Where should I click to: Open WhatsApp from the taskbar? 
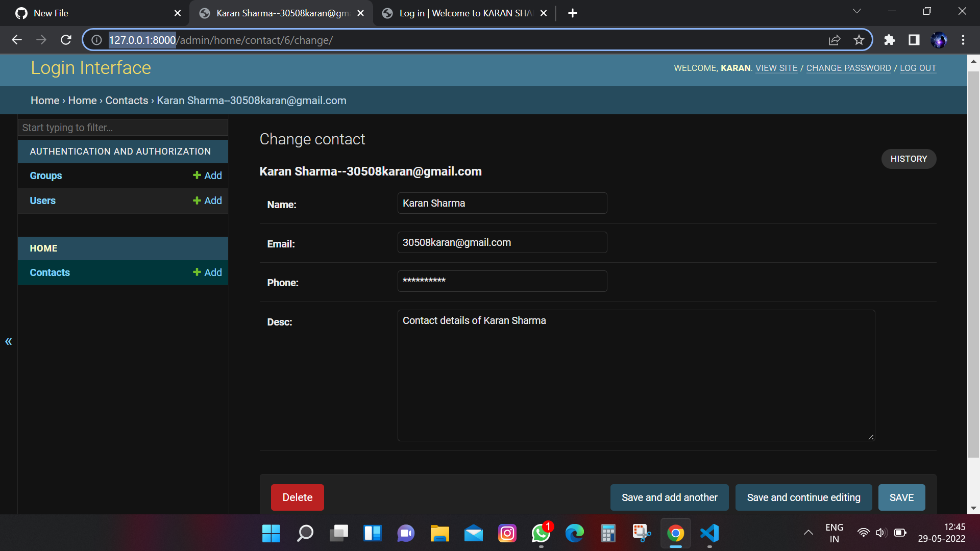tap(541, 533)
